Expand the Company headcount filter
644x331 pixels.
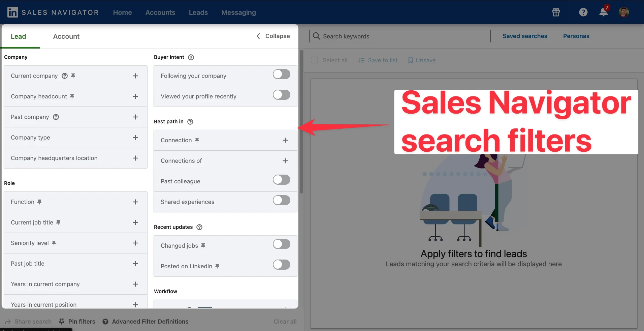coord(135,96)
